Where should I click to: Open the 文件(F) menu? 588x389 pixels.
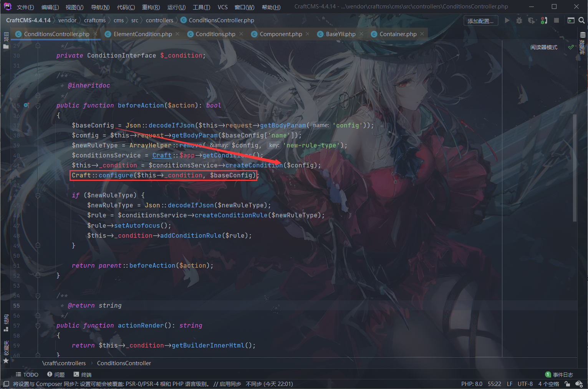[x=25, y=7]
